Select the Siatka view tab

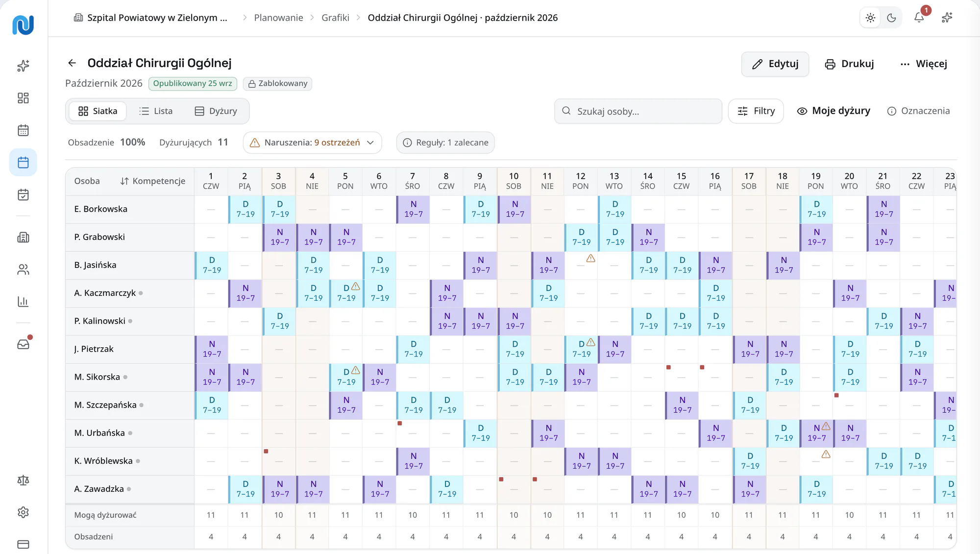coord(98,111)
